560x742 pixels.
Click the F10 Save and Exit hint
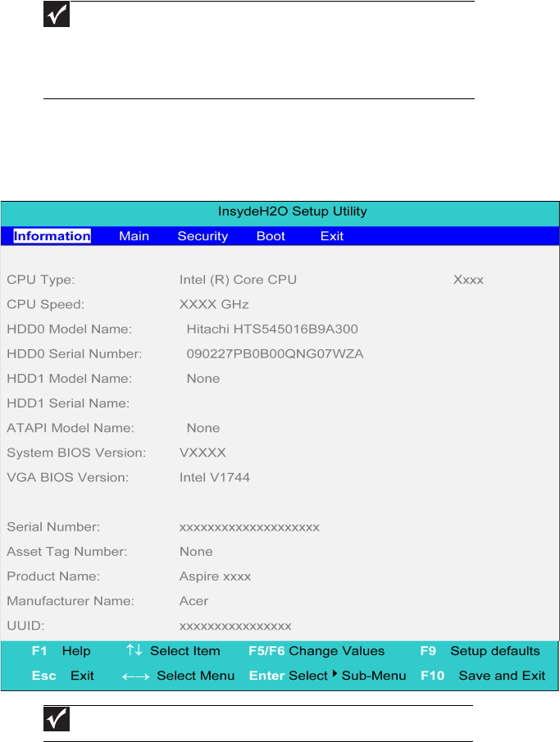[x=483, y=676]
